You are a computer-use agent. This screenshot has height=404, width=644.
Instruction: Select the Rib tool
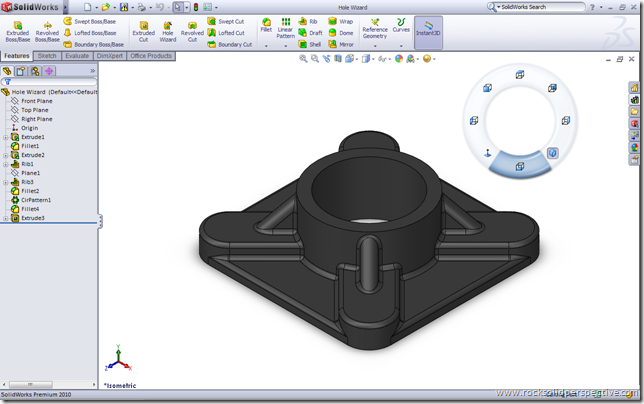[x=308, y=21]
